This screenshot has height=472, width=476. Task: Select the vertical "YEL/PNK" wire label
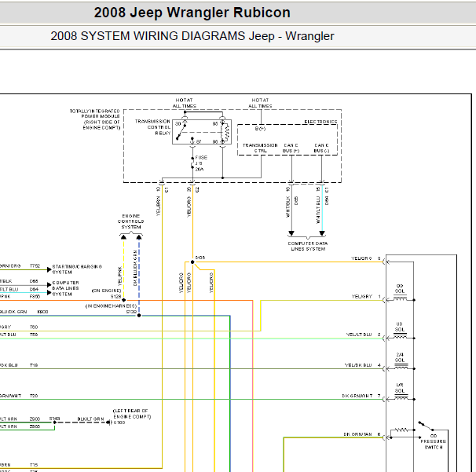(119, 276)
